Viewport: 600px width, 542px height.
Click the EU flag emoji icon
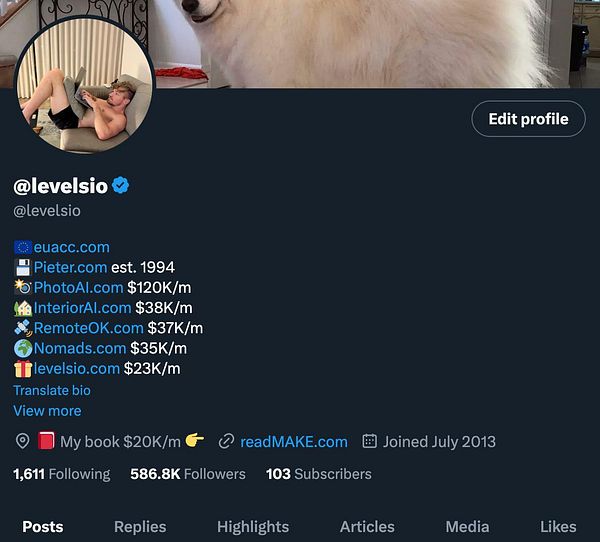click(23, 247)
